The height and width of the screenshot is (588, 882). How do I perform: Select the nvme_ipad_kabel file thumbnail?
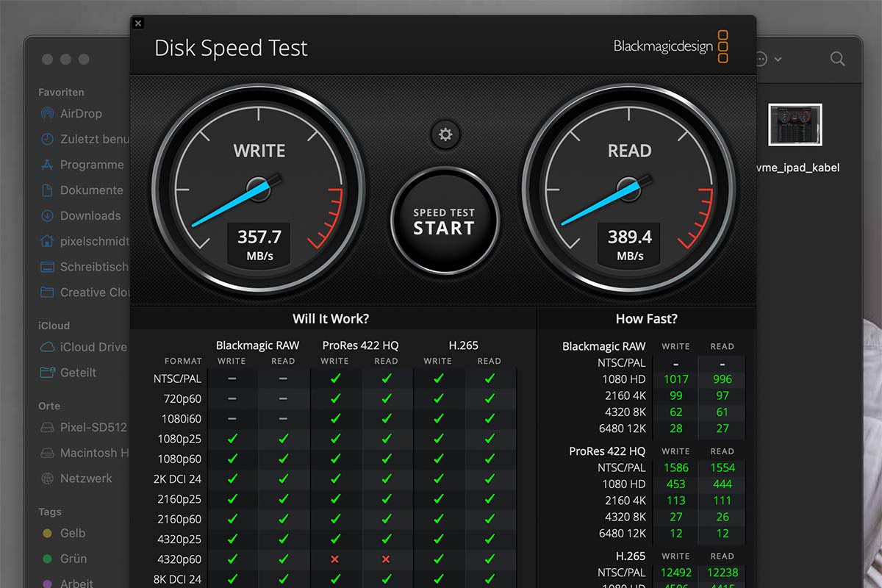(795, 125)
